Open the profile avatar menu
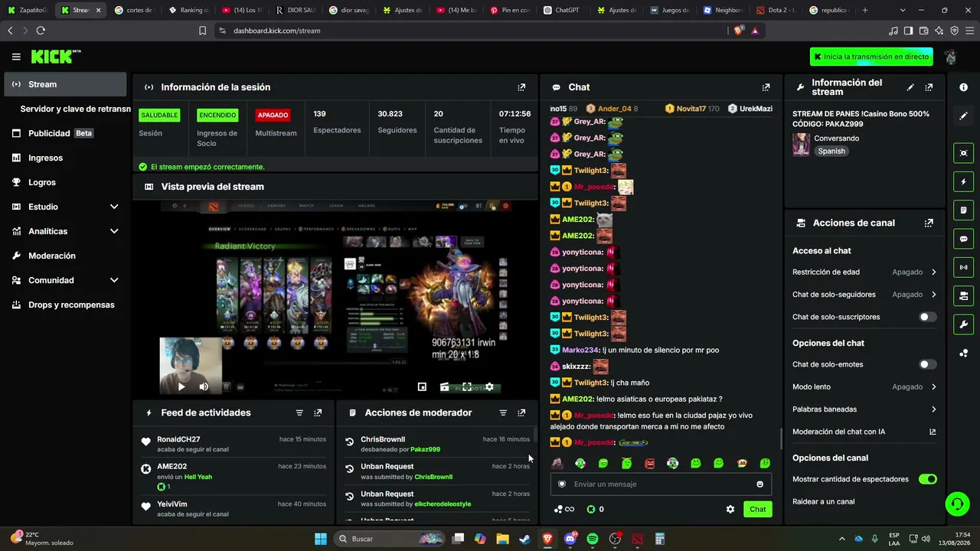The image size is (980, 551). tap(951, 57)
